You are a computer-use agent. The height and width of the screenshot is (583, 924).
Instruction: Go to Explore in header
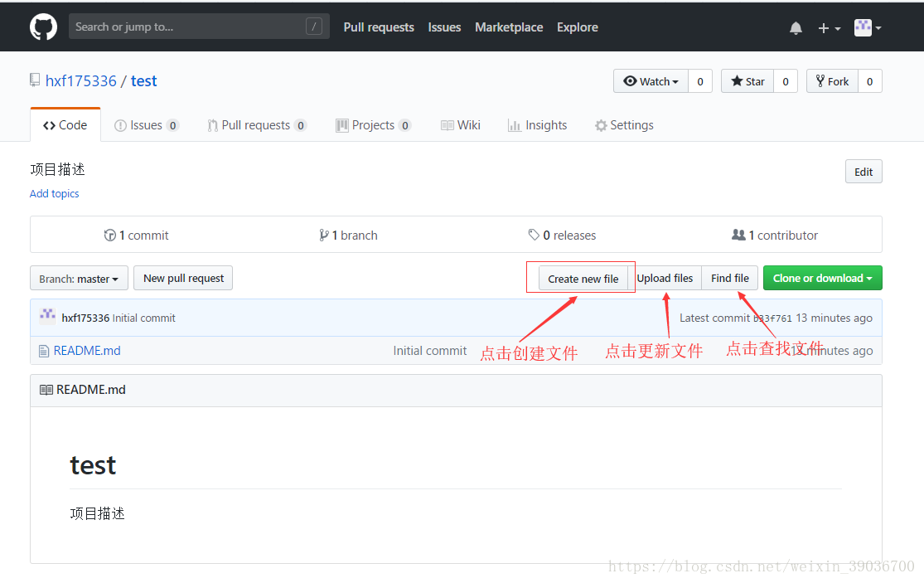(578, 27)
